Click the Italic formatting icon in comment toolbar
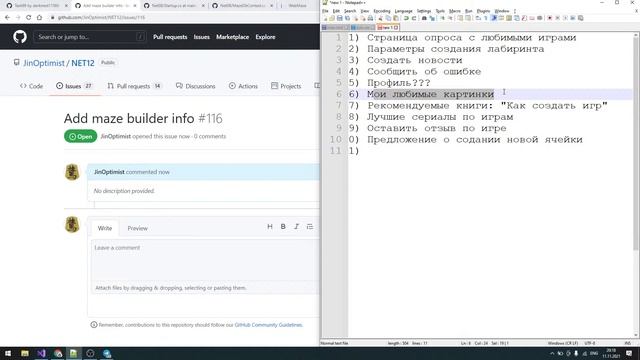 (x=296, y=227)
